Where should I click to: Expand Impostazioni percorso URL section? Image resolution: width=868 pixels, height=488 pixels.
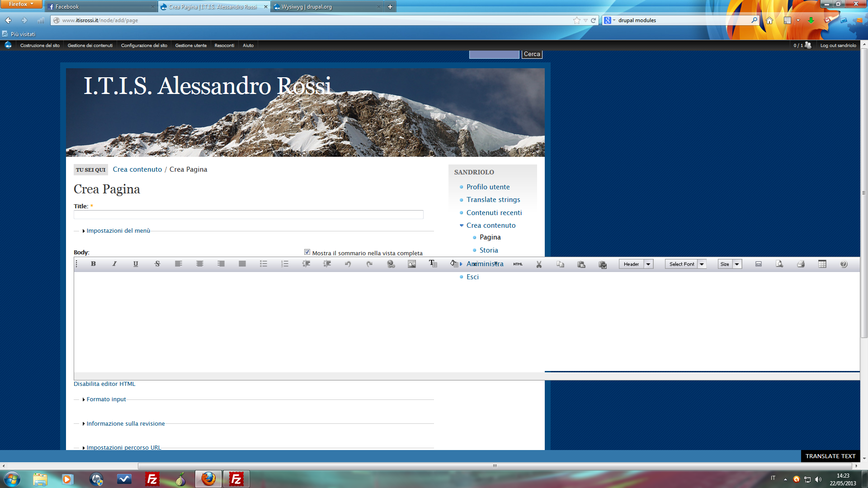click(x=123, y=447)
